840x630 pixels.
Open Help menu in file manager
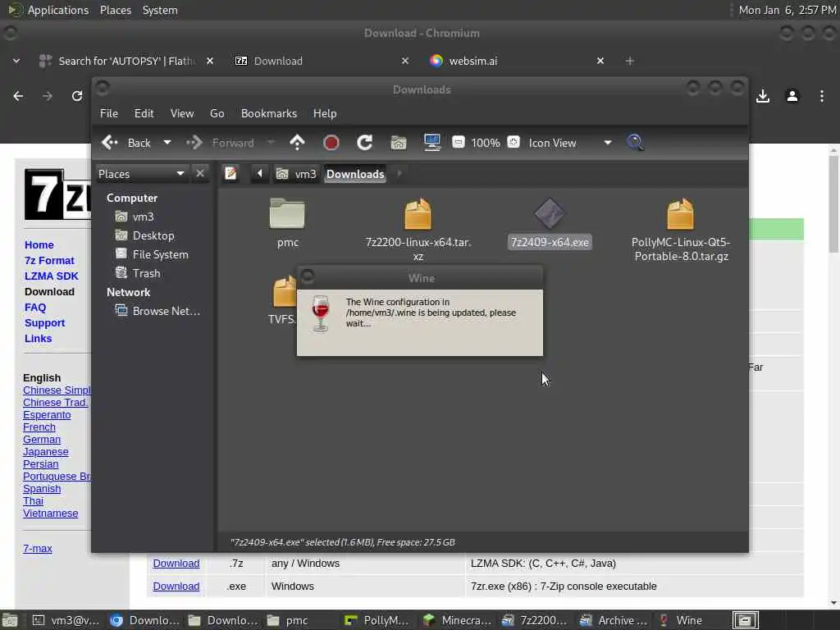[325, 113]
